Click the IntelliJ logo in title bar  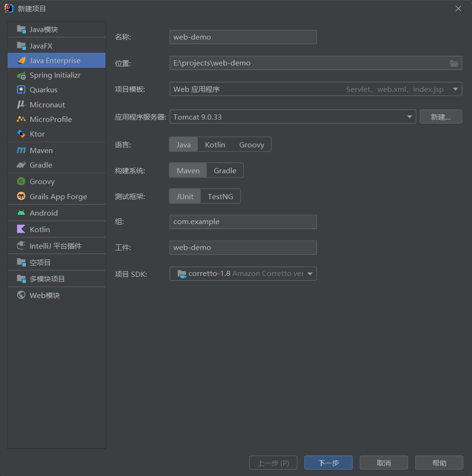(x=9, y=8)
